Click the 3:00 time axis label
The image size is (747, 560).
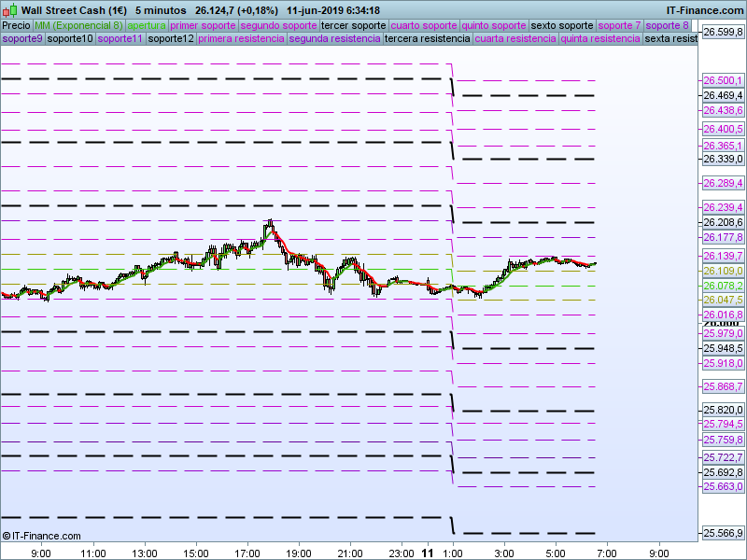[x=504, y=553]
